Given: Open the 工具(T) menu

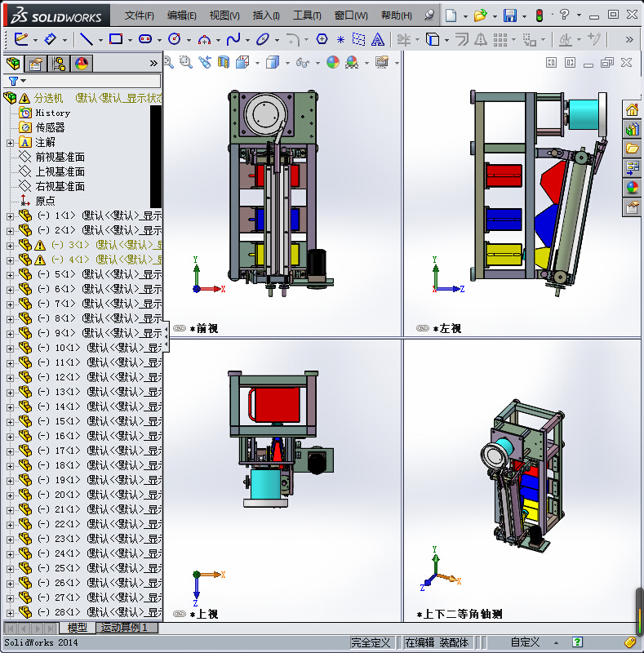Looking at the screenshot, I should [x=307, y=16].
